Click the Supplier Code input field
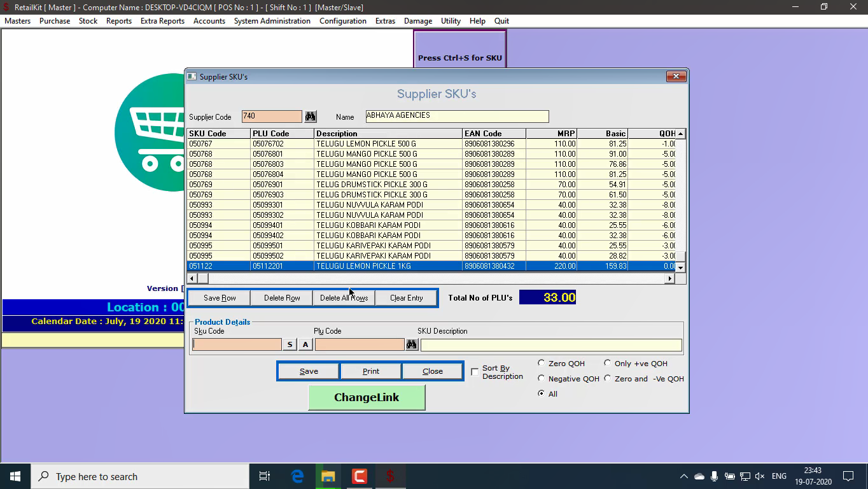 coord(272,117)
